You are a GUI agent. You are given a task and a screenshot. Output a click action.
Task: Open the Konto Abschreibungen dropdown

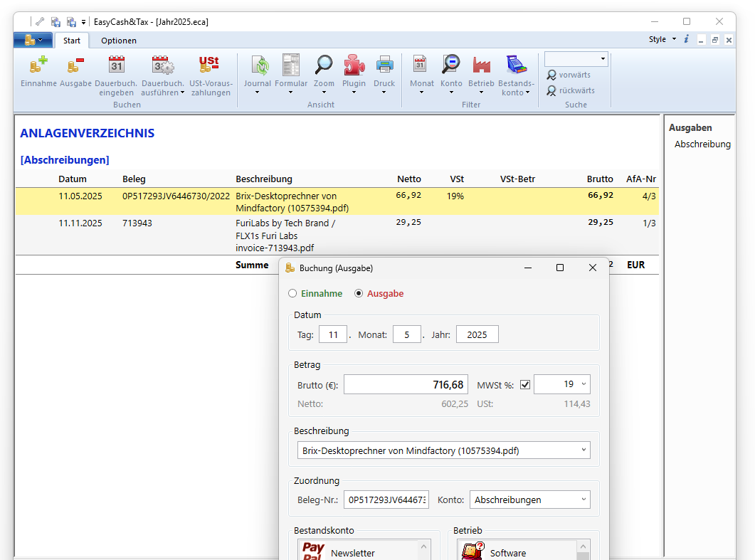(584, 500)
